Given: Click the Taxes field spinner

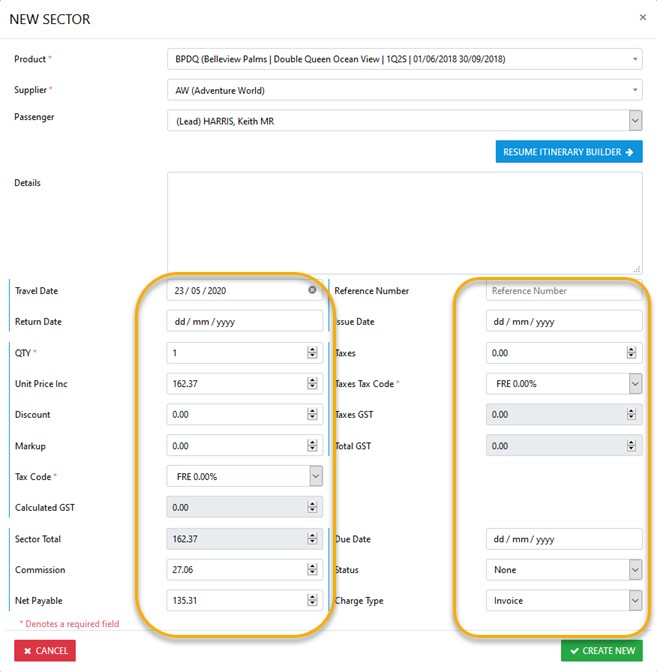Looking at the screenshot, I should pos(631,352).
